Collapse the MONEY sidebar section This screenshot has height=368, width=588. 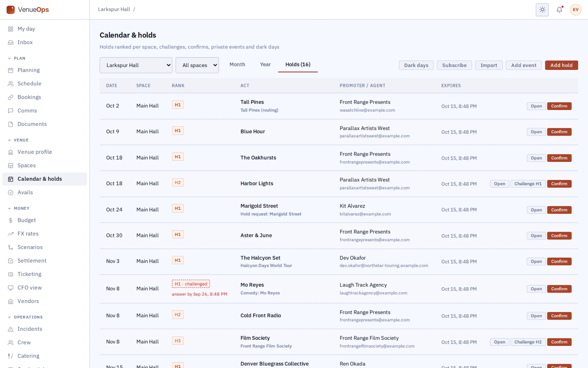pos(19,208)
